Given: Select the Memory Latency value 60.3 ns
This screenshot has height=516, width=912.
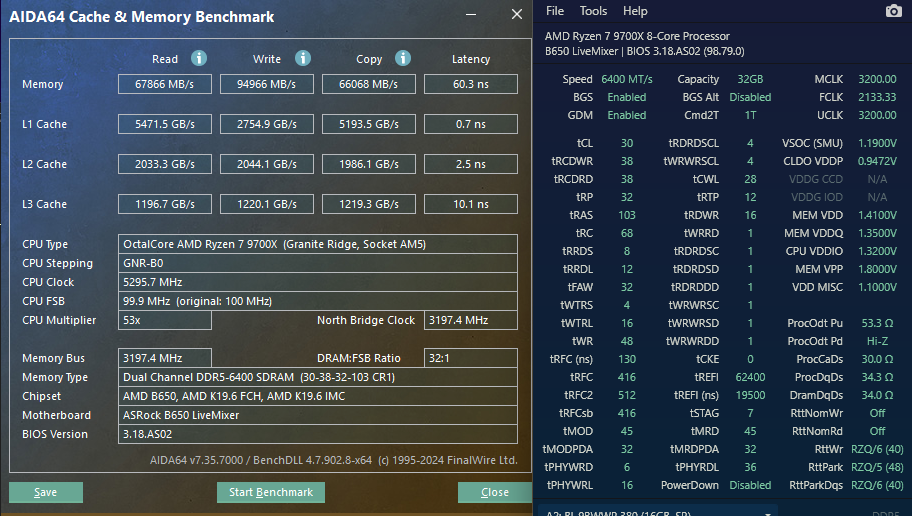Looking at the screenshot, I should click(x=471, y=84).
